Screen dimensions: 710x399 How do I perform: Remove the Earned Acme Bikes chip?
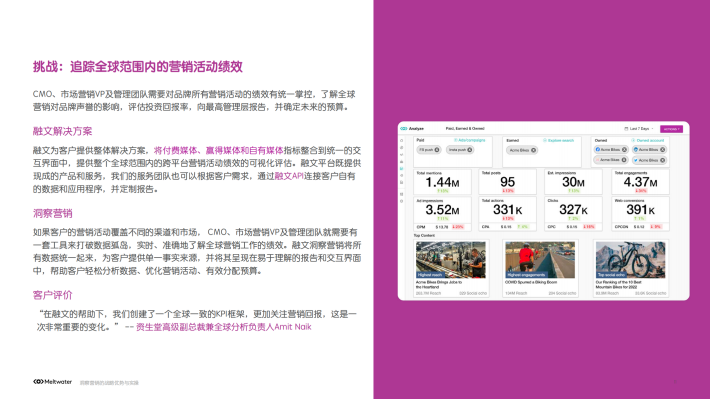[x=533, y=150]
